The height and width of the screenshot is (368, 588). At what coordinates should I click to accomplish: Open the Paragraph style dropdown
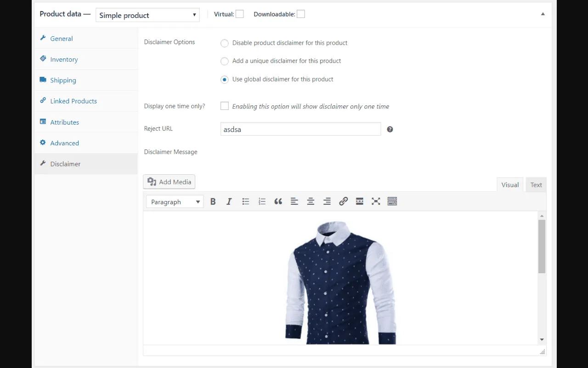175,201
